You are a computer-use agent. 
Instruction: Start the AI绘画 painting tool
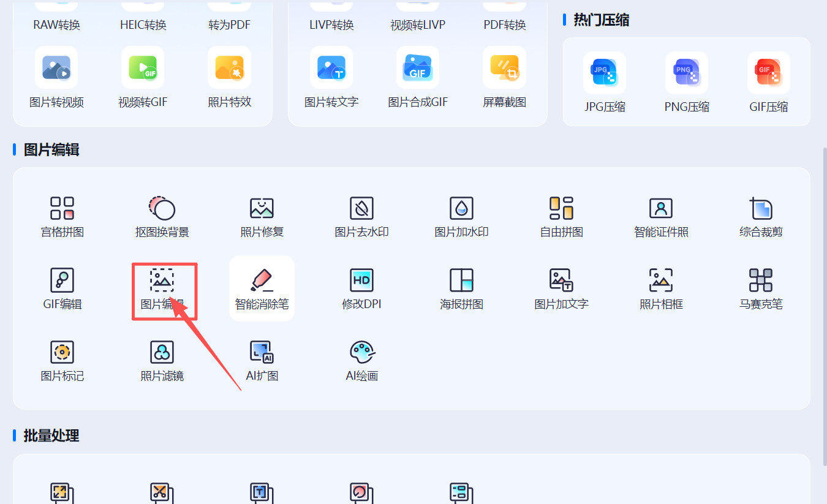pyautogui.click(x=361, y=361)
